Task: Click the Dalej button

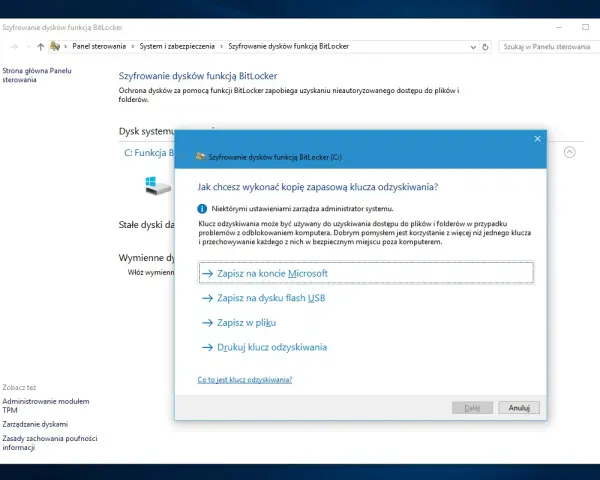Action: pos(472,408)
